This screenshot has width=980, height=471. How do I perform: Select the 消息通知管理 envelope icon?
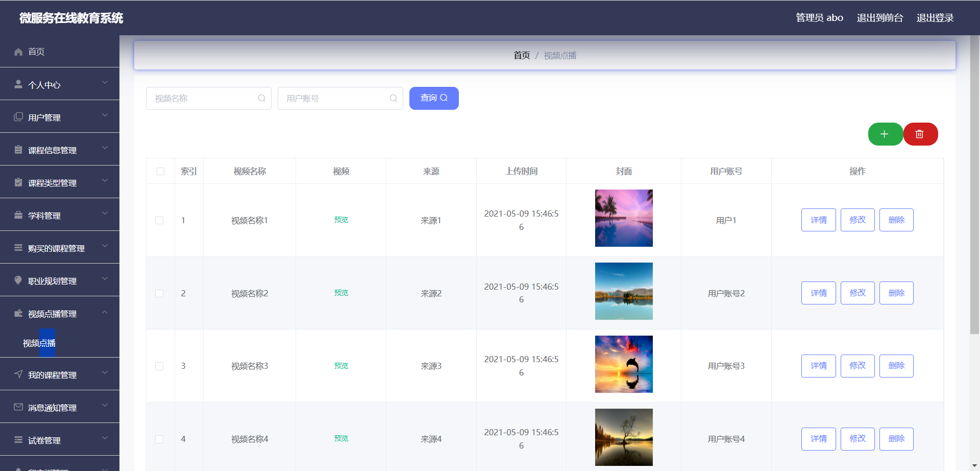(x=18, y=407)
